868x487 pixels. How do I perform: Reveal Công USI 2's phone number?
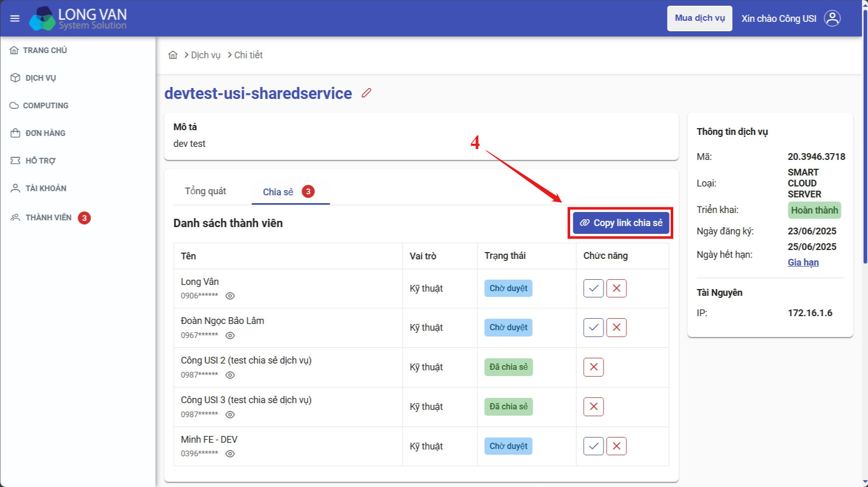230,375
